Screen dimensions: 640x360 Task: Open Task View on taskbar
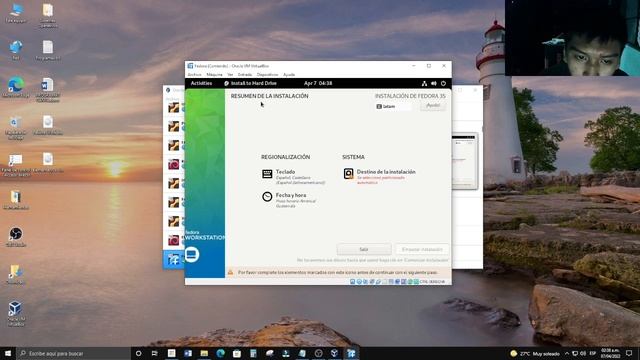(x=155, y=353)
